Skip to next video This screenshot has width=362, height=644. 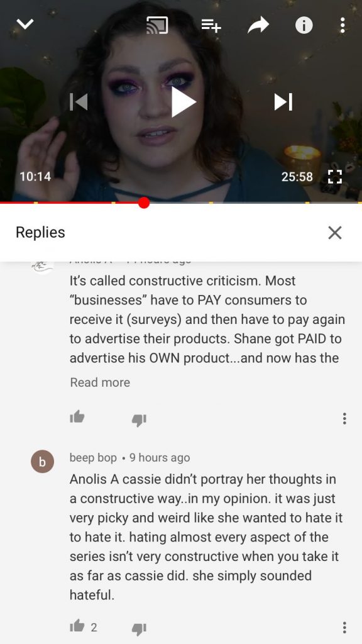(x=283, y=102)
